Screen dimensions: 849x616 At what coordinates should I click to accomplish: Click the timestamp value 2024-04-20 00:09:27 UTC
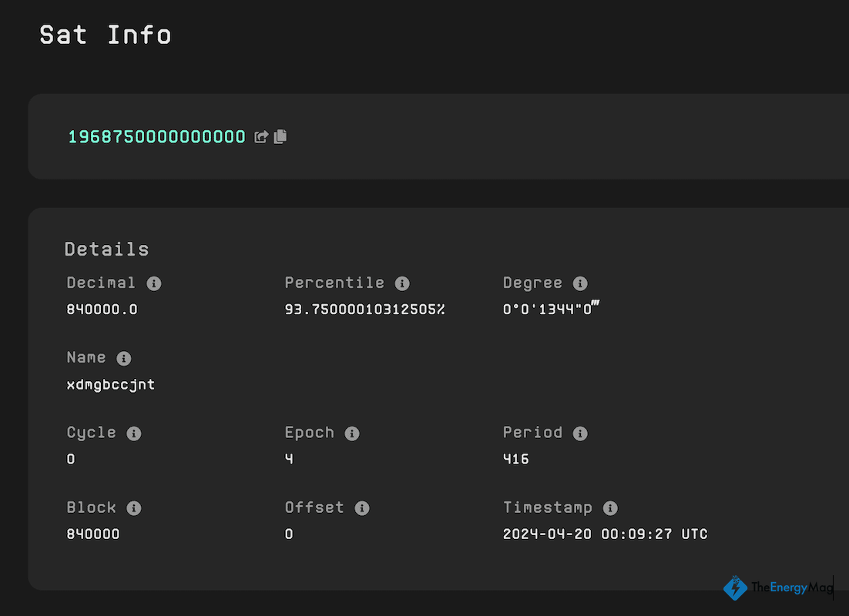pos(605,534)
